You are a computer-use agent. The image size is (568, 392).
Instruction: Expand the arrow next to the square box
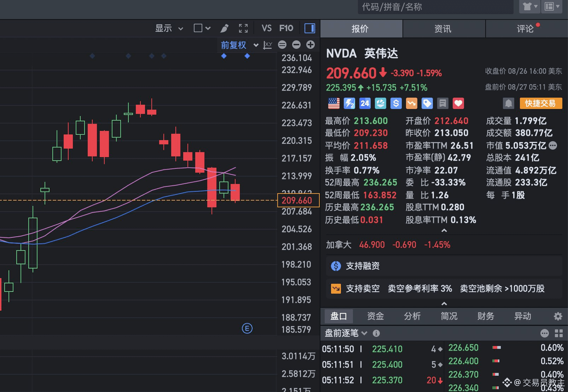pyautogui.click(x=208, y=28)
